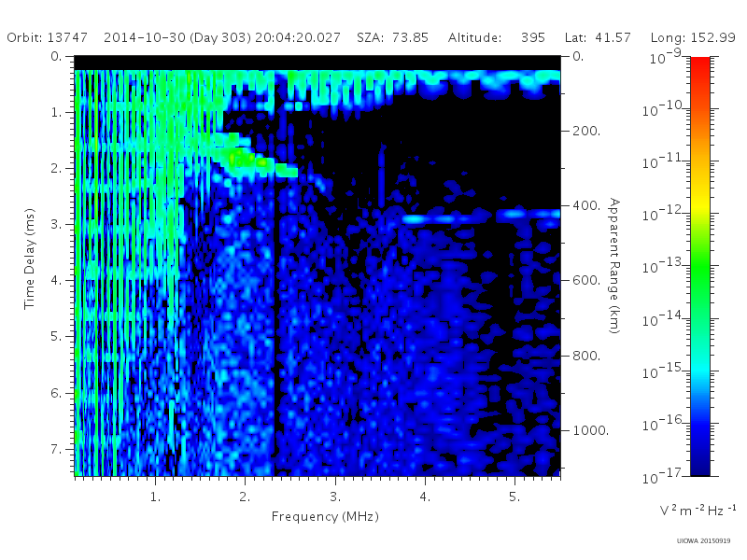Click the color bar legend
The image size is (747, 560).
[700, 267]
